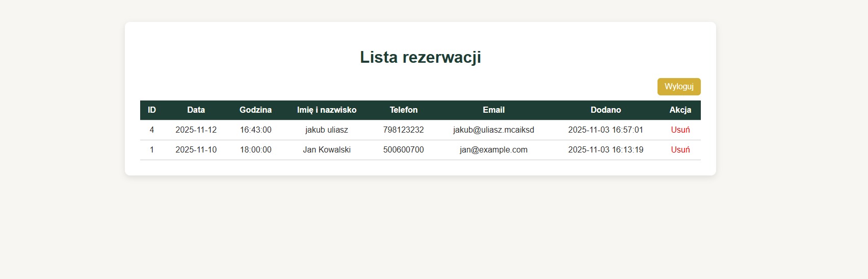868x279 pixels.
Task: Click the Email column header
Action: pos(493,110)
